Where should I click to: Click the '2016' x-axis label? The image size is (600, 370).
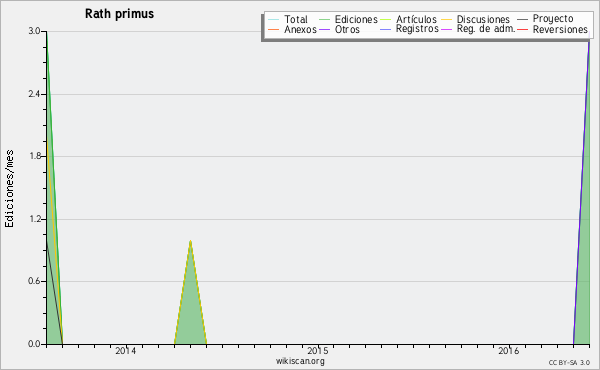(509, 351)
